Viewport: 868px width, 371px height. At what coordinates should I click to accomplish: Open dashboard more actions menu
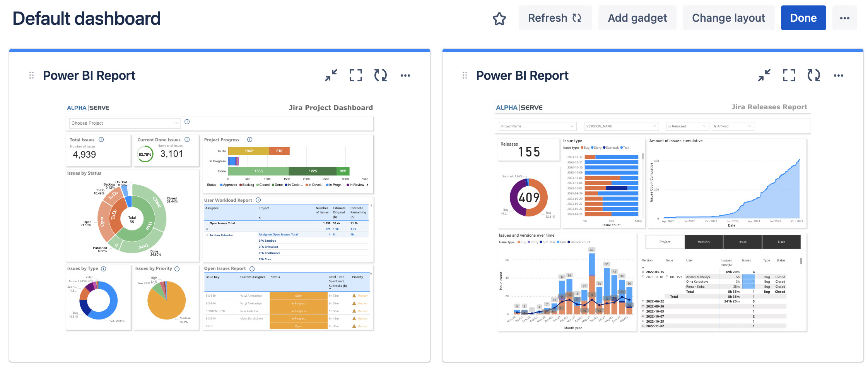(844, 18)
